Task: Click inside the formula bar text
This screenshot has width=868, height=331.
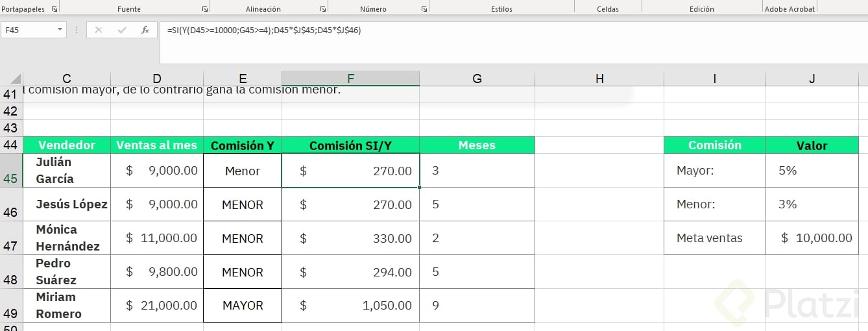Action: point(454,31)
